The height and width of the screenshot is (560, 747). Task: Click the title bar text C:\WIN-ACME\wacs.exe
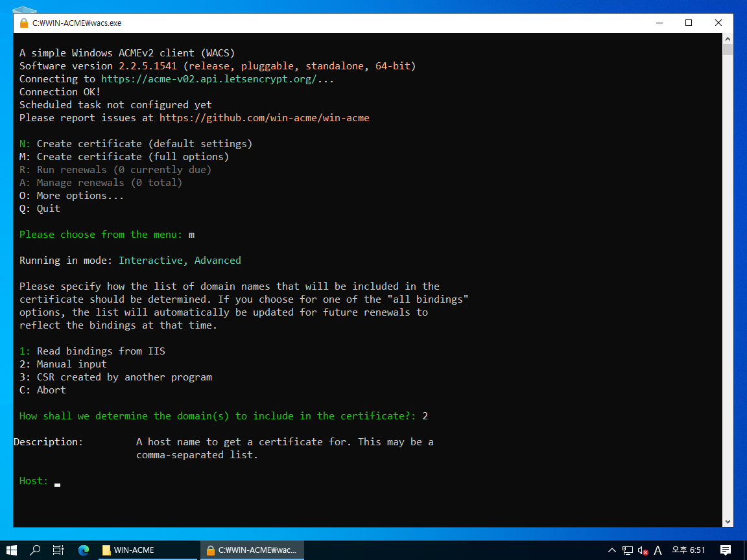tap(77, 23)
